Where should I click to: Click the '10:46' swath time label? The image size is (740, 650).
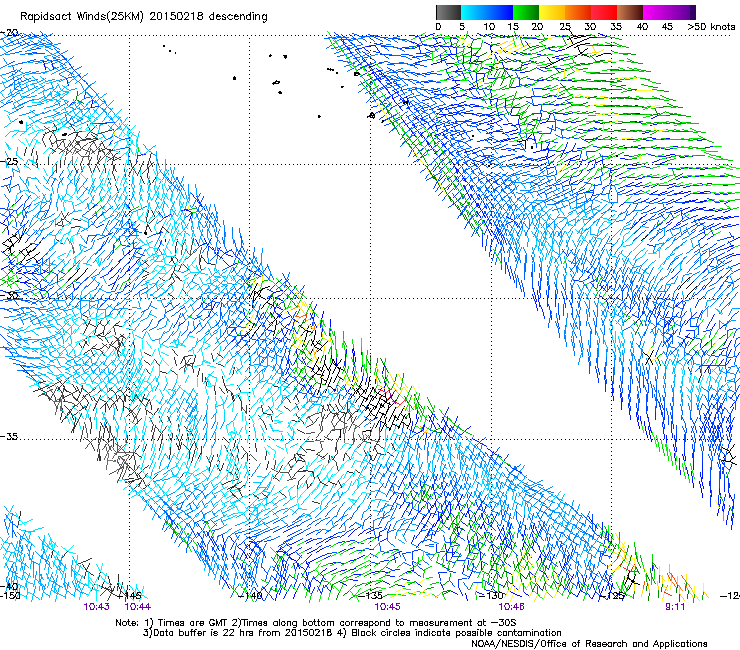coord(512,607)
